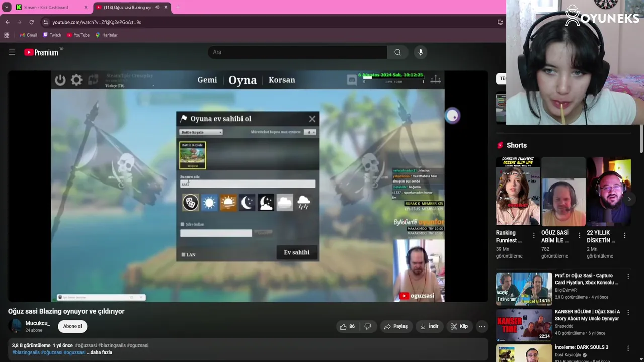The height and width of the screenshot is (362, 644).
Task: Click the Discord icon in game header
Action: click(x=352, y=80)
